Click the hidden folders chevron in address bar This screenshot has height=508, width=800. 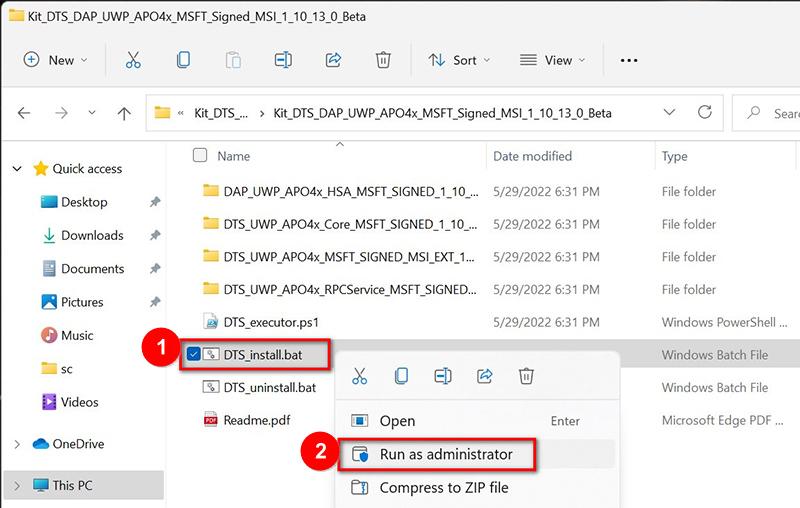click(x=181, y=113)
